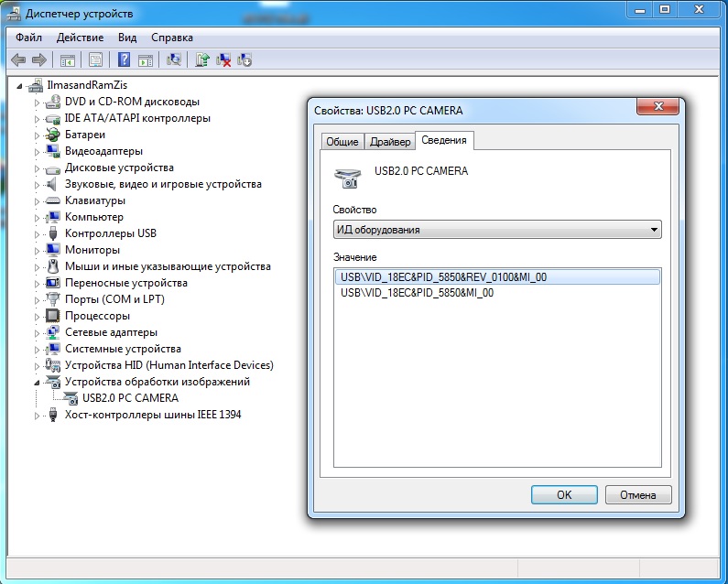Click USB2.0 PC CAMERA icon in tree
The image size is (728, 584).
pyautogui.click(x=70, y=398)
